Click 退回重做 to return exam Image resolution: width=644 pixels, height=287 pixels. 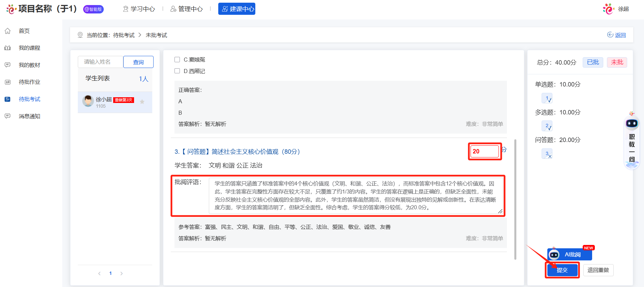pyautogui.click(x=598, y=270)
